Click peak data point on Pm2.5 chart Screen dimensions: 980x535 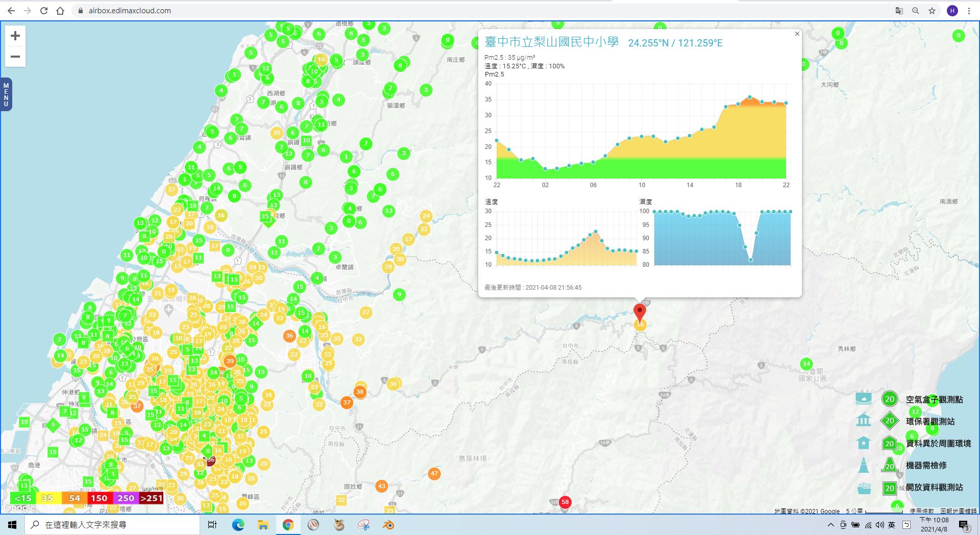coord(750,97)
